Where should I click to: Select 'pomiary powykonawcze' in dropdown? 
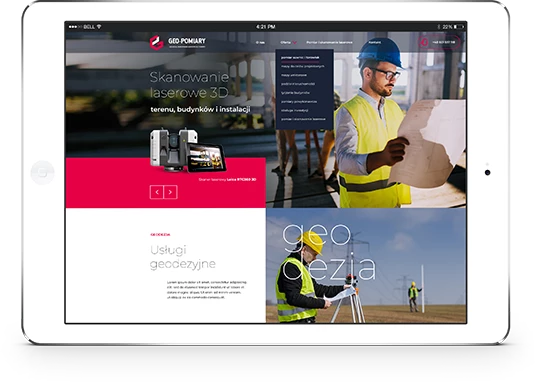coord(299,102)
